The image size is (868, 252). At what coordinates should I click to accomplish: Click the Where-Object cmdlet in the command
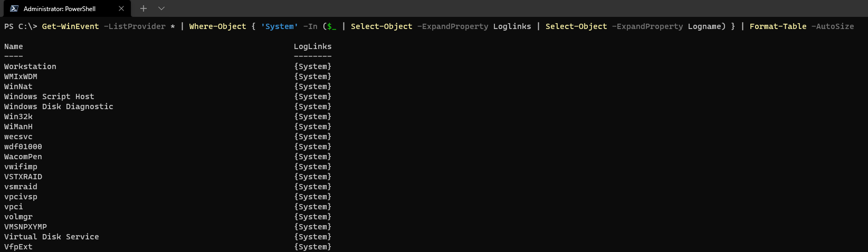click(x=217, y=26)
